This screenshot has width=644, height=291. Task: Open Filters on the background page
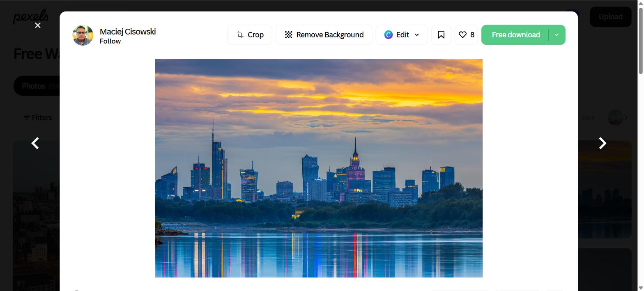38,118
